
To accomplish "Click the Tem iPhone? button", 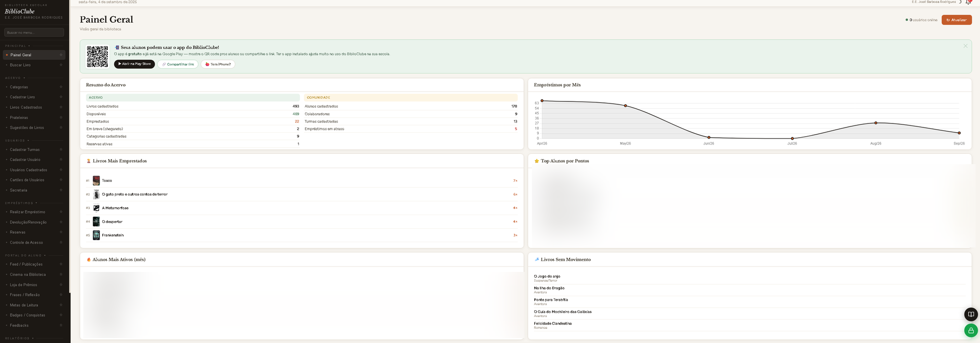I will point(218,64).
